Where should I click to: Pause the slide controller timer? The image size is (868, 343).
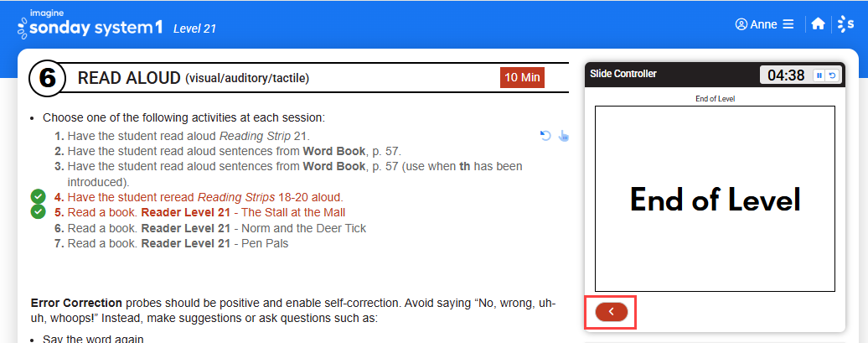click(x=819, y=75)
